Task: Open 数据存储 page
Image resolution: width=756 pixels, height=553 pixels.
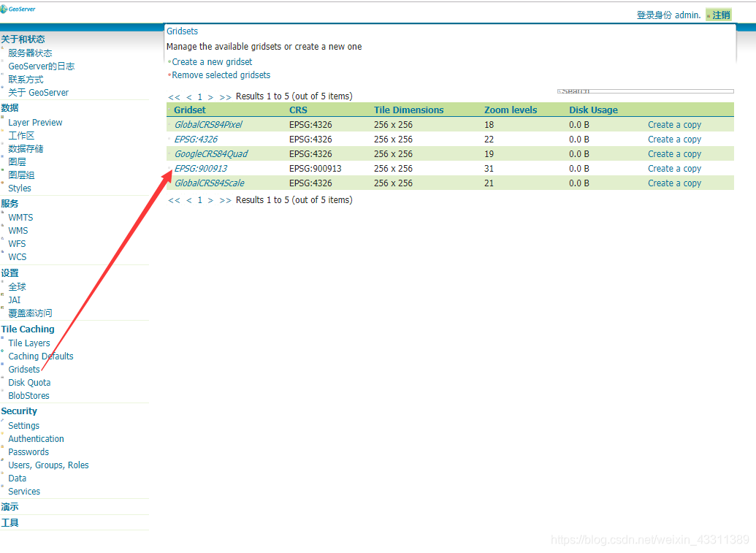Action: [26, 148]
